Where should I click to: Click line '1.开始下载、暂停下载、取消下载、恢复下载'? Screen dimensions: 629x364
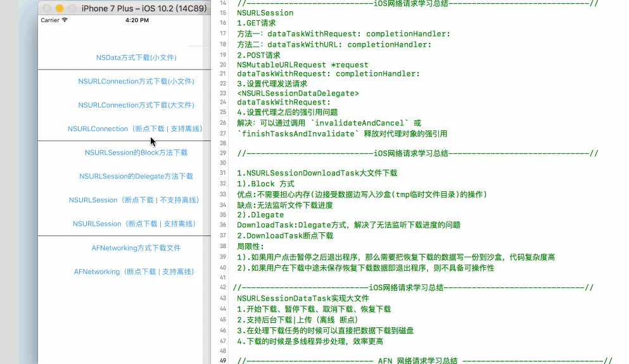pos(314,310)
